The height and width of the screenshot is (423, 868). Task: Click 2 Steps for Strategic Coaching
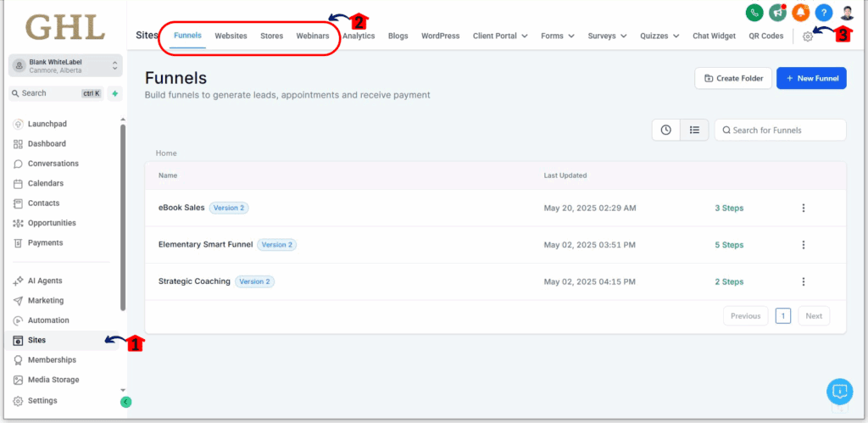pyautogui.click(x=729, y=281)
